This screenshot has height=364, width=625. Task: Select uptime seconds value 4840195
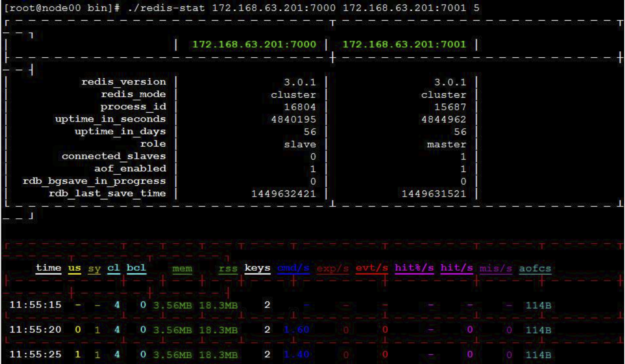[x=294, y=119]
